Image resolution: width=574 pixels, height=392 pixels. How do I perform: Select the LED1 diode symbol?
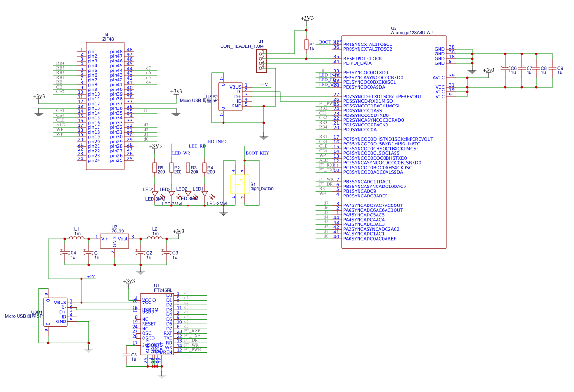pos(205,194)
